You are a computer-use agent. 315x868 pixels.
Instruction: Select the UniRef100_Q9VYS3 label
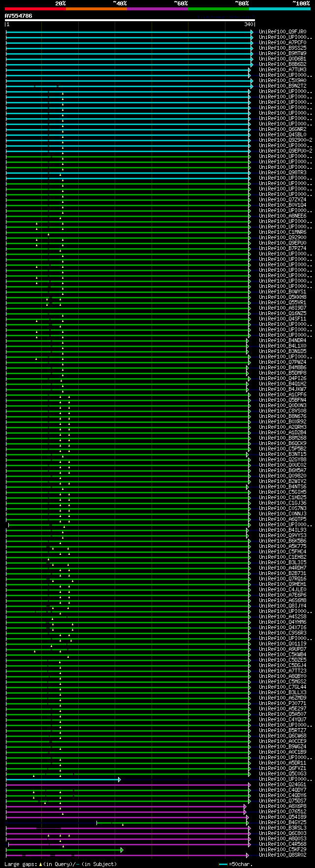click(283, 536)
